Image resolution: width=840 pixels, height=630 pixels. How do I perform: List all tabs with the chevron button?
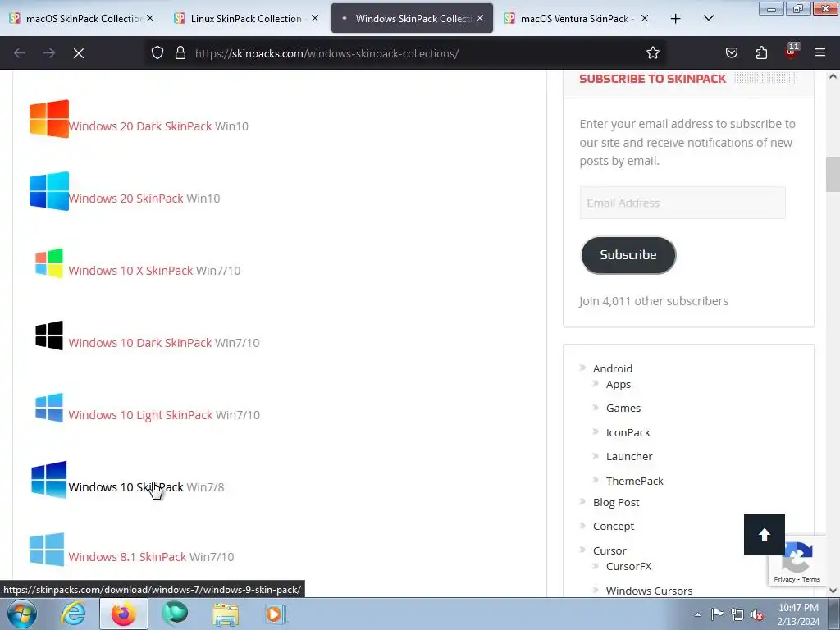click(x=708, y=18)
